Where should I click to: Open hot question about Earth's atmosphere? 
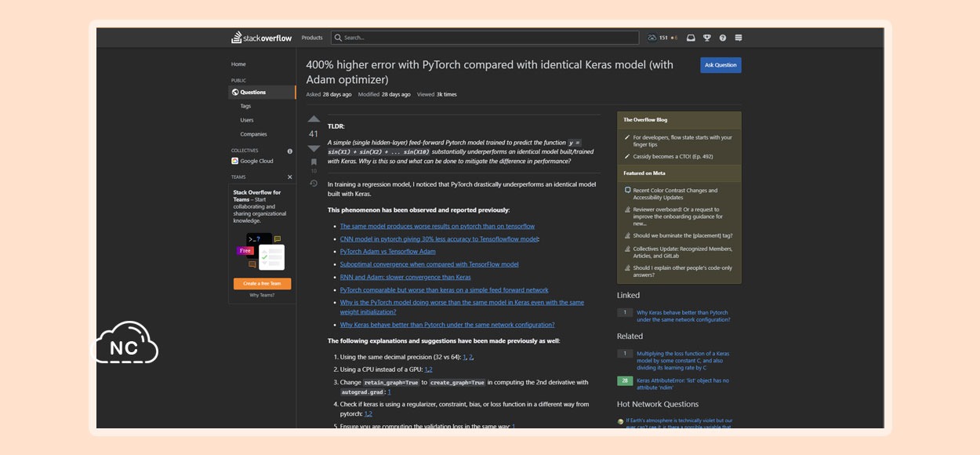point(679,424)
